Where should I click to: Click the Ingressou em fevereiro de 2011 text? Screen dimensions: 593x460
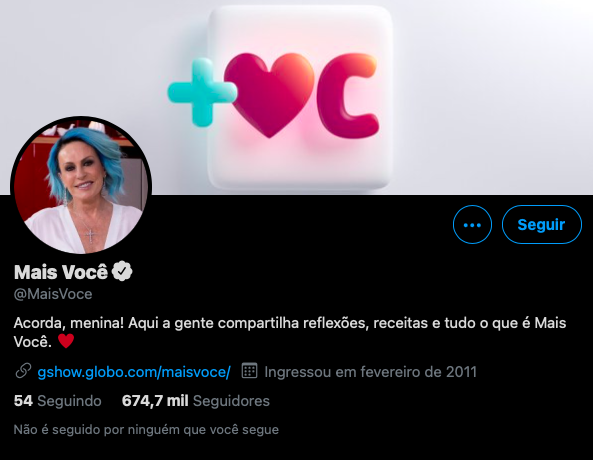point(370,372)
